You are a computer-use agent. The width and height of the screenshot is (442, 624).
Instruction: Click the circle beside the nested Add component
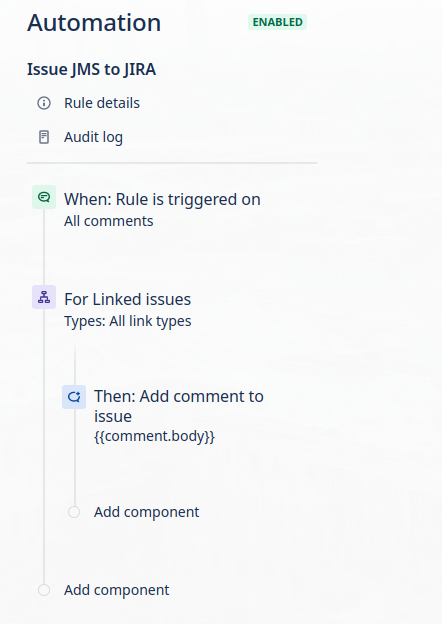tap(74, 512)
